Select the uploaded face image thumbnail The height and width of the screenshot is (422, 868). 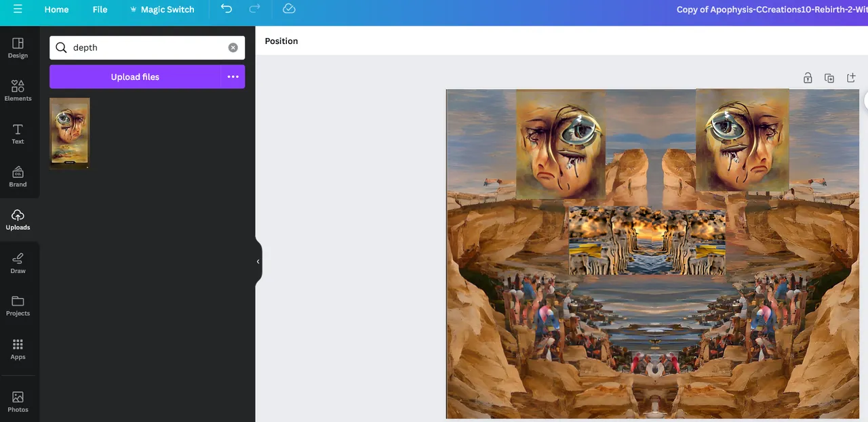(69, 133)
